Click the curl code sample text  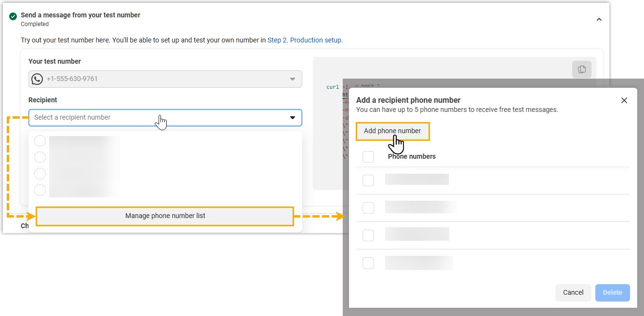point(353,87)
